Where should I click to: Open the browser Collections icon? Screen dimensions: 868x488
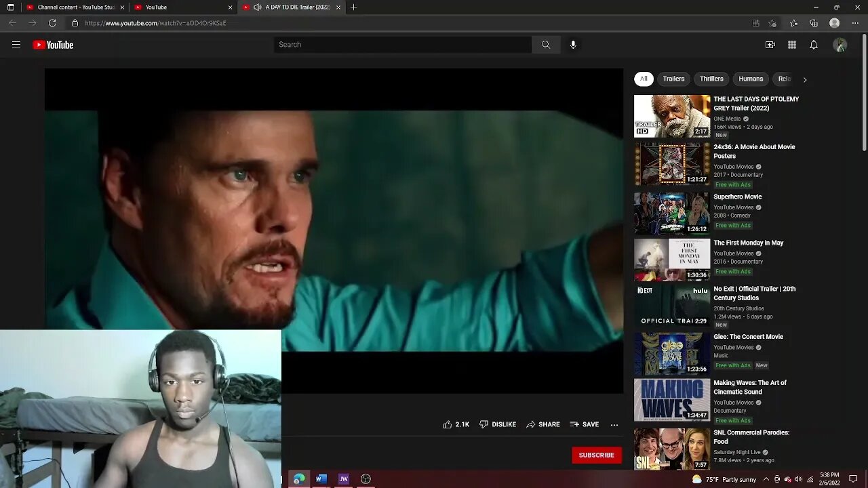click(814, 23)
